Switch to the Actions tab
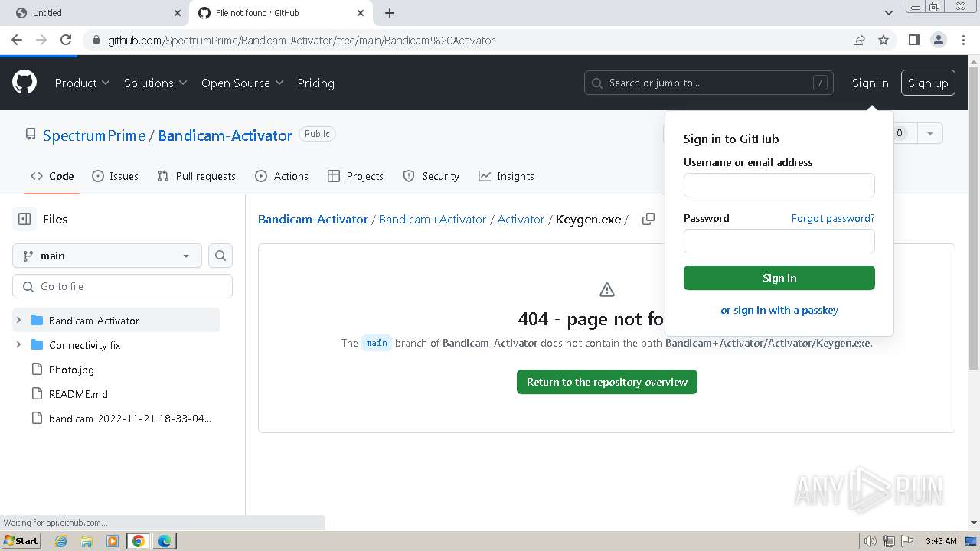Screen dimensions: 980x551 tap(282, 176)
